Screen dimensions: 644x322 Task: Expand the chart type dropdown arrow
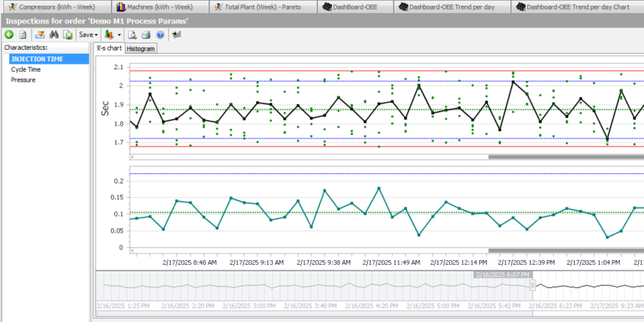[x=119, y=35]
